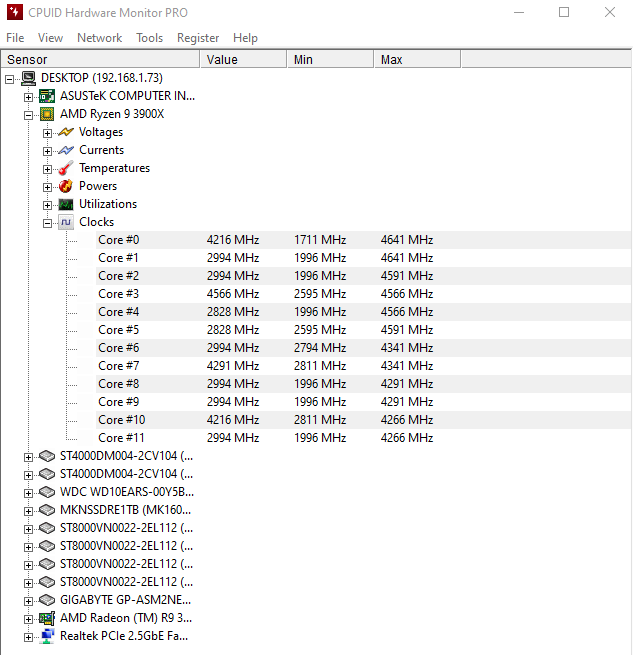633x655 pixels.
Task: Click the Value column header
Action: (244, 59)
